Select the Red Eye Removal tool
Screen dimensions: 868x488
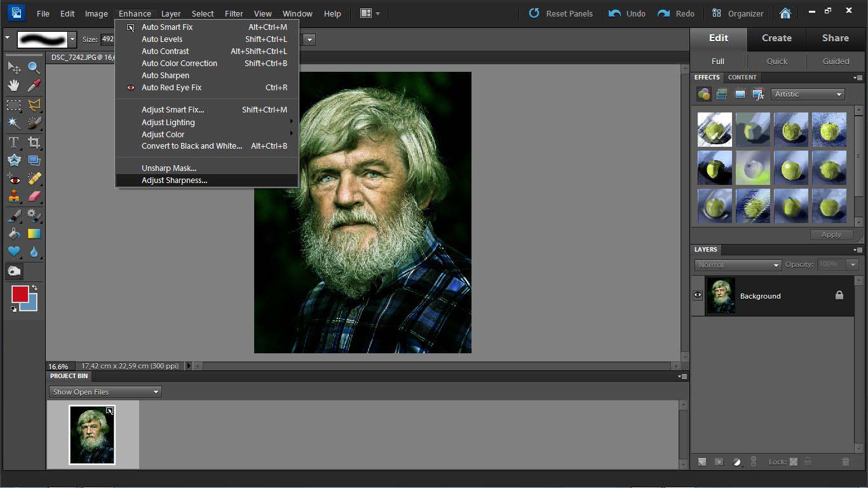coord(13,179)
